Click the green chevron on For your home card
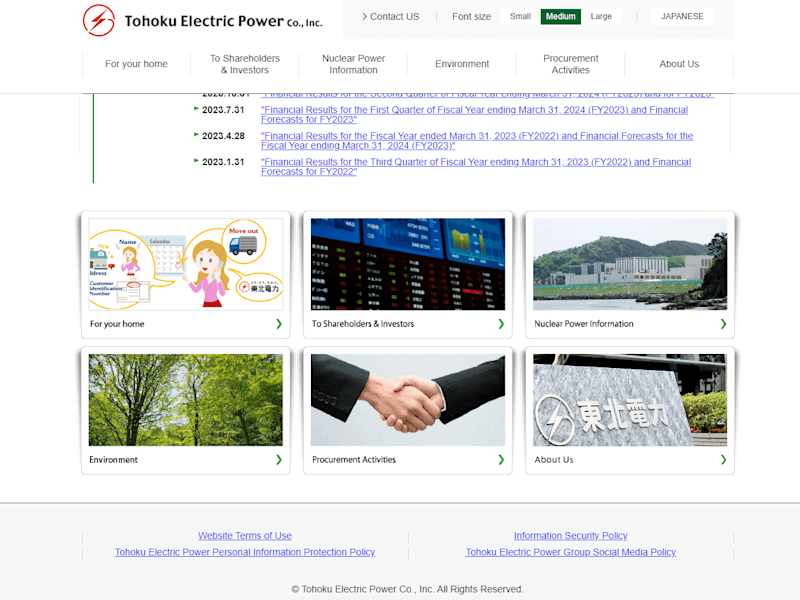Viewport: 800px width, 600px height. (279, 324)
